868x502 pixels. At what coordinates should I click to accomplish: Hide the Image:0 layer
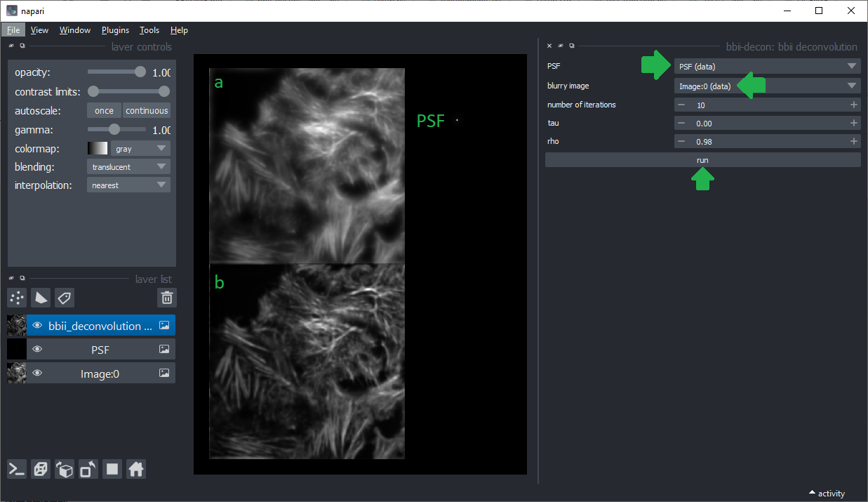tap(37, 374)
